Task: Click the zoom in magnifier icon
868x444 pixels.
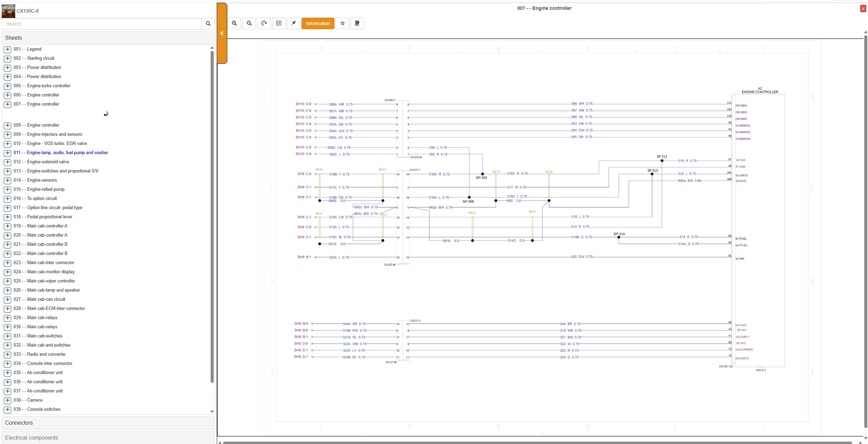Action: tap(234, 23)
